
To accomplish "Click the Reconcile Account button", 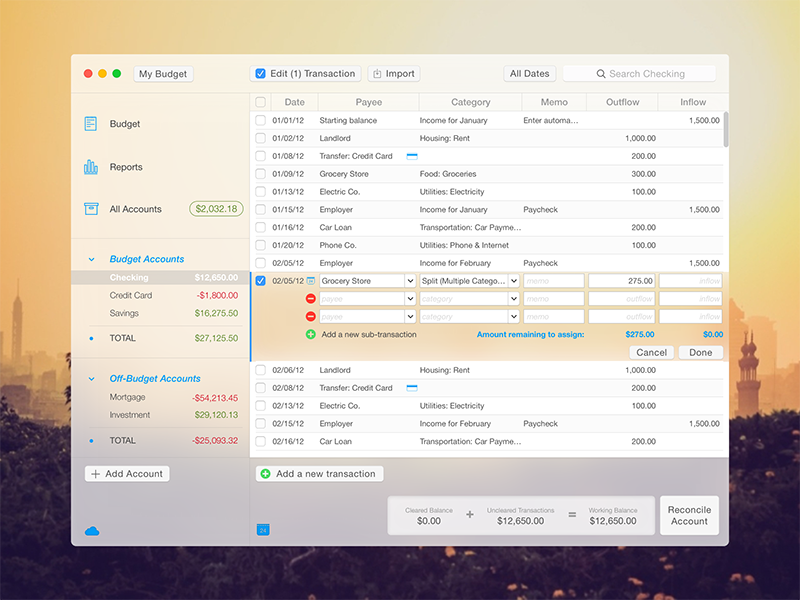I will tap(689, 516).
